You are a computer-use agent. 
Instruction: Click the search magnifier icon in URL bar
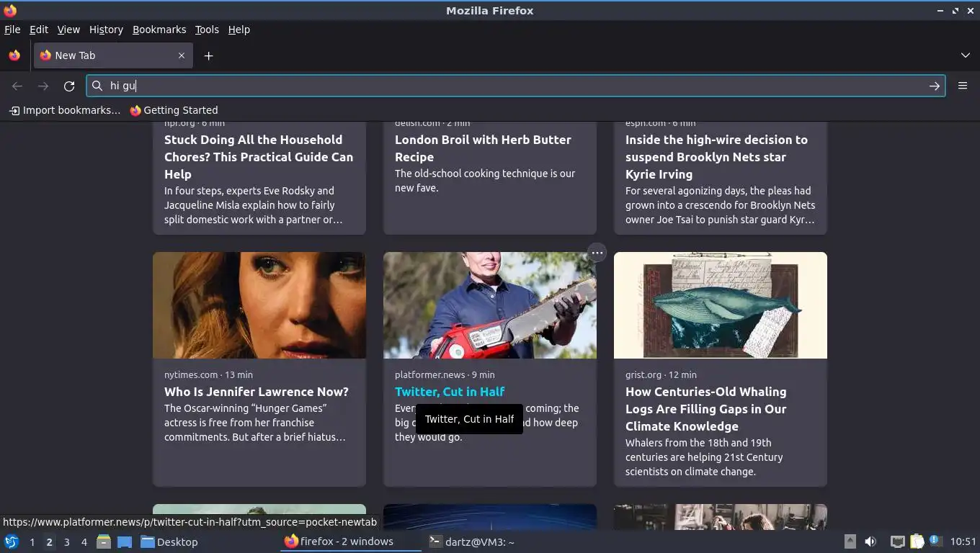coord(97,86)
